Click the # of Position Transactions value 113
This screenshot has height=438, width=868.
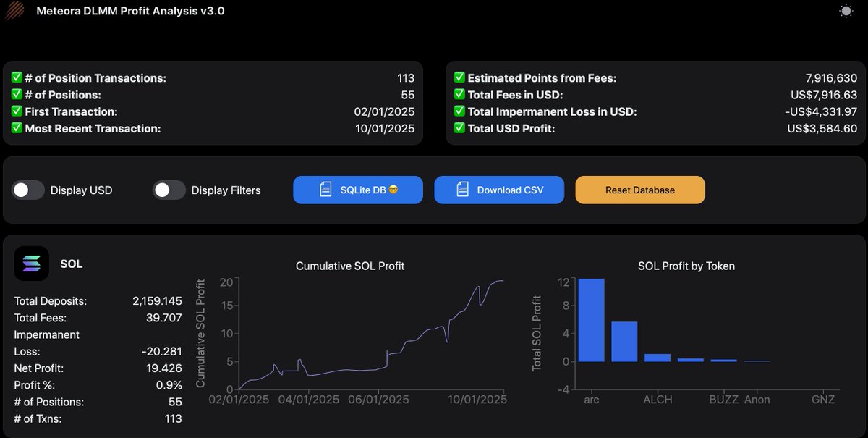coord(406,78)
